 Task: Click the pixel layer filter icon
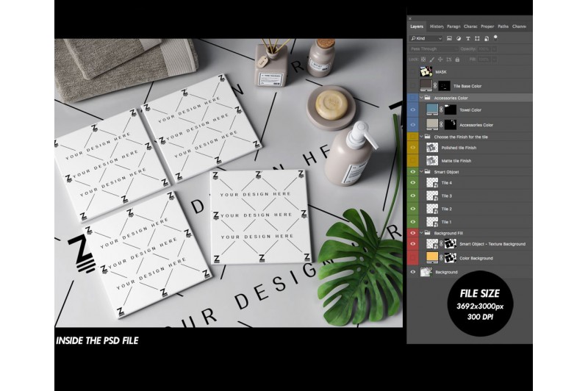pyautogui.click(x=450, y=37)
